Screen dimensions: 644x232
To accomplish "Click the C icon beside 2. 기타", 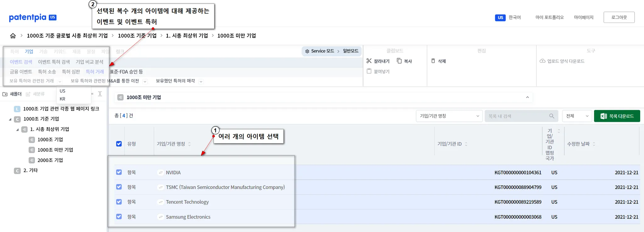I will [17, 171].
